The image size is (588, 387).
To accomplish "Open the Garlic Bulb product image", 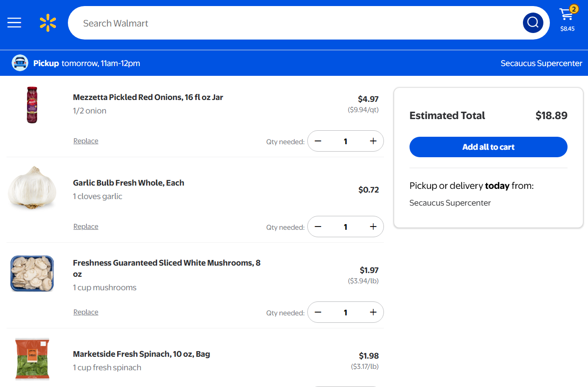I will (33, 188).
